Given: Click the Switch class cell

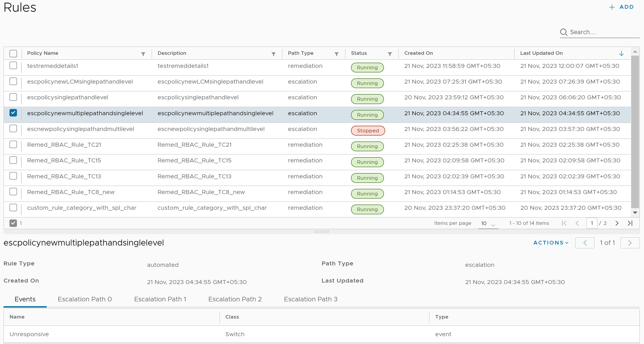Looking at the screenshot, I should click(x=235, y=334).
